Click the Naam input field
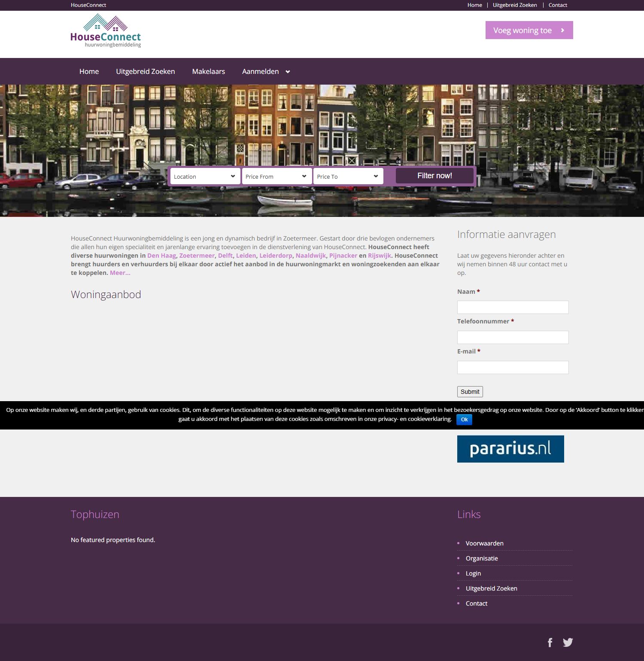This screenshot has height=661, width=644. [513, 307]
